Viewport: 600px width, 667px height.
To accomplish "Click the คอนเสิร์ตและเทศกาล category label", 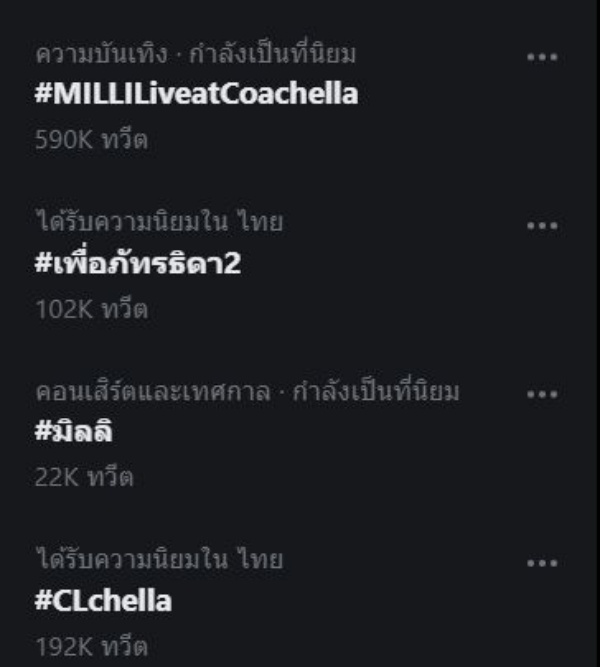I will (x=152, y=391).
